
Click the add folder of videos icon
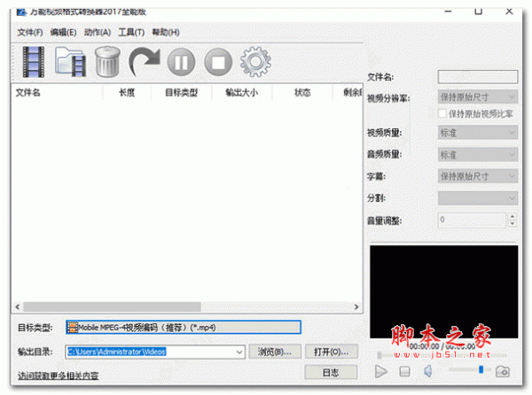(71, 62)
